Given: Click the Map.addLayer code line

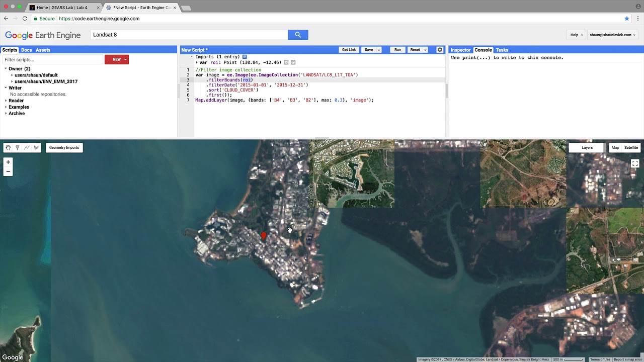Looking at the screenshot, I should coord(284,100).
